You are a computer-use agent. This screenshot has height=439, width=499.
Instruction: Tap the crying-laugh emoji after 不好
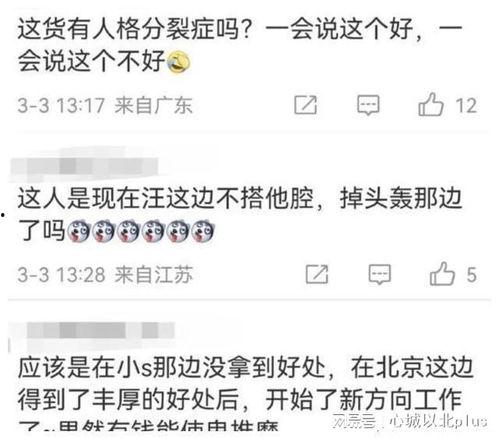pos(179,62)
